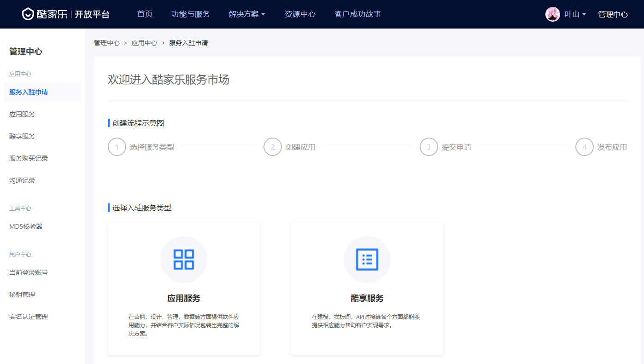
Task: Click 管理中心 link in top right
Action: pos(613,14)
